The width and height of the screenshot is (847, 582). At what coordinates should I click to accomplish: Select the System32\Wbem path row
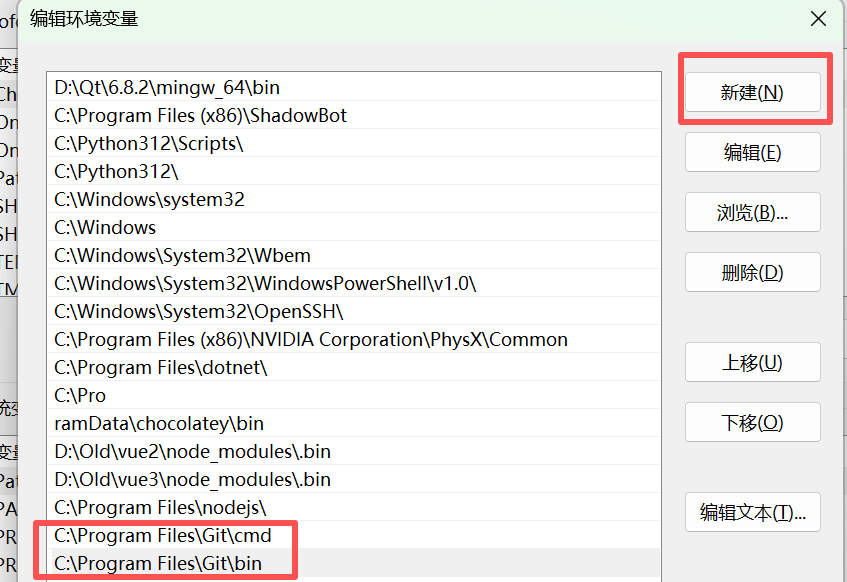(182, 256)
